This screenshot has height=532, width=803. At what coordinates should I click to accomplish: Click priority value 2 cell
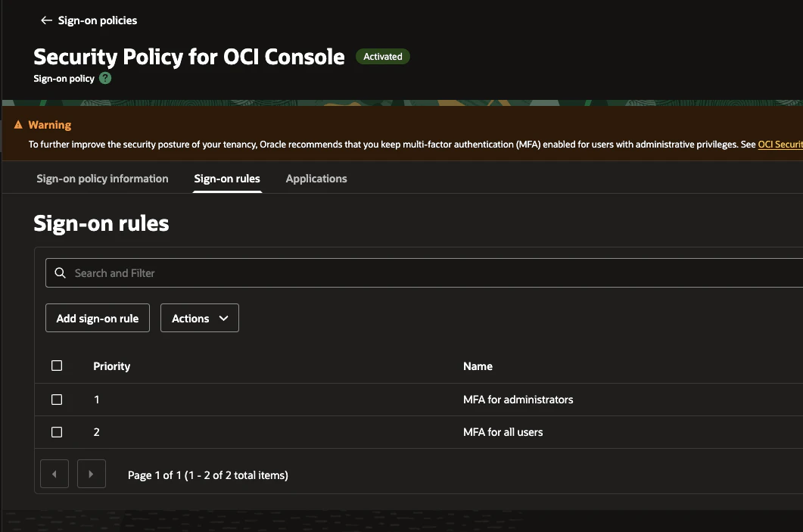[96, 432]
